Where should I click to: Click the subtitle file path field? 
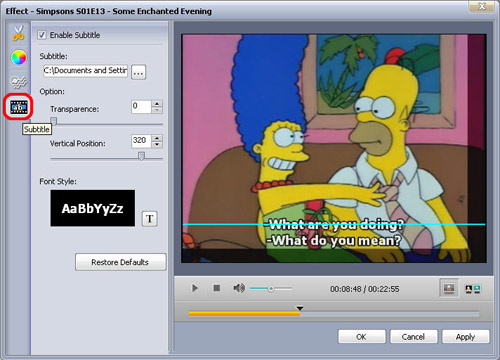pyautogui.click(x=85, y=71)
